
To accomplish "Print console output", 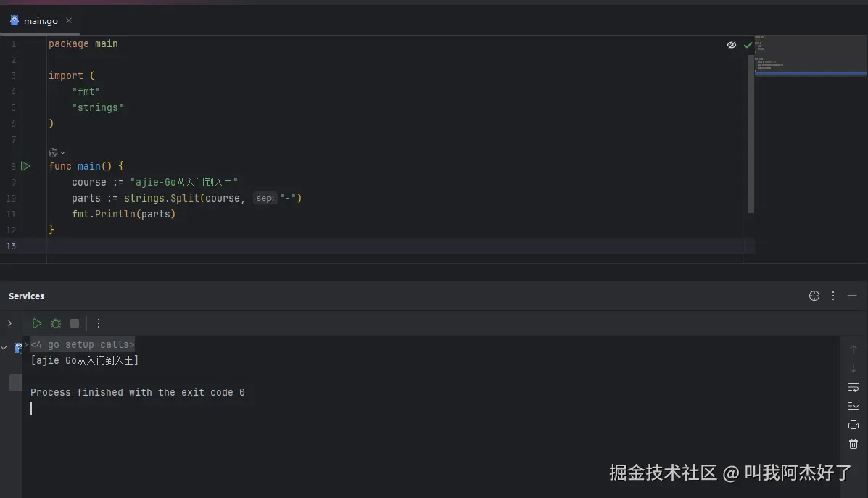I will point(853,425).
